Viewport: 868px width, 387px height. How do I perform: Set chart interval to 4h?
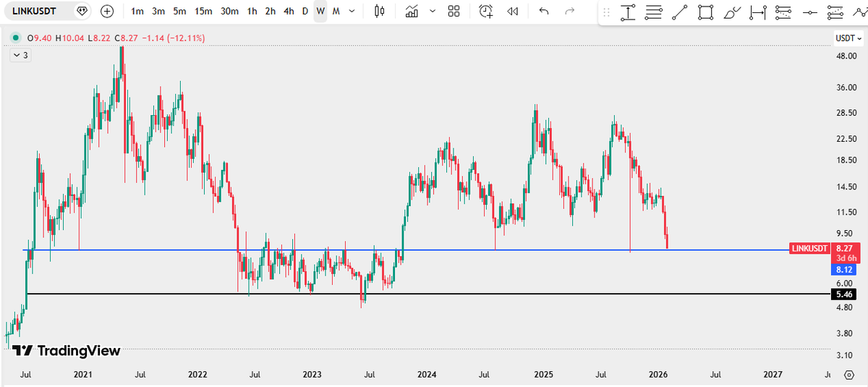point(289,11)
